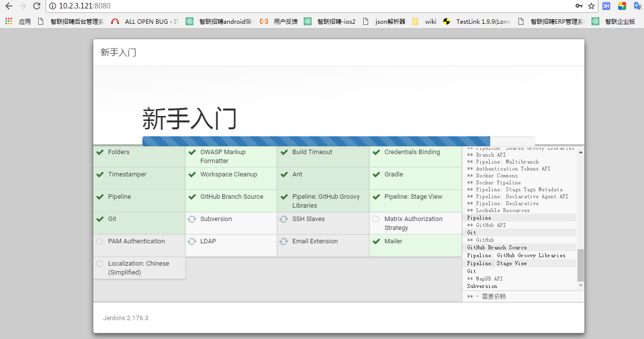The height and width of the screenshot is (339, 644).
Task: Click the checkmark beside Timestamper
Action: click(100, 174)
